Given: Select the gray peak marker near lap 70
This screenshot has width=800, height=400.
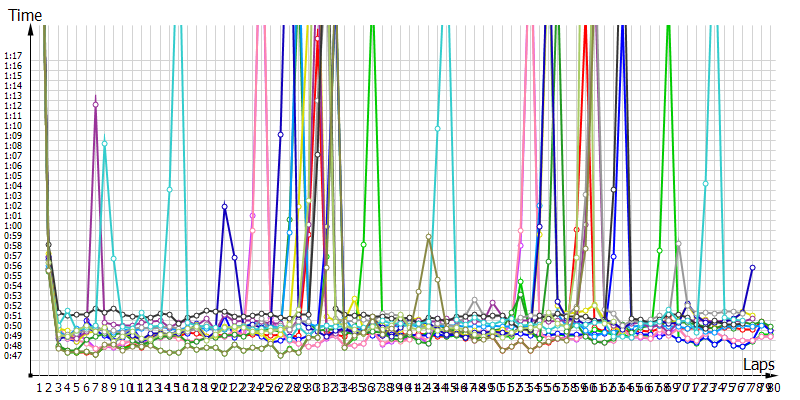Looking at the screenshot, I should click(678, 243).
